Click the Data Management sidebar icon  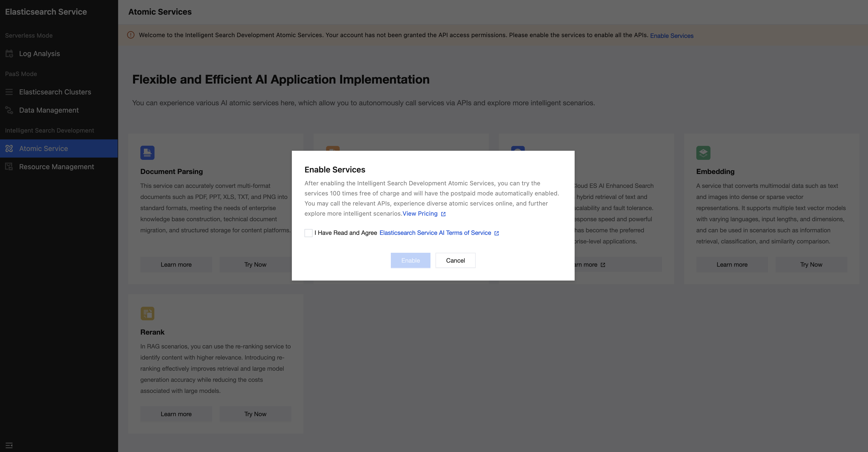pos(9,110)
